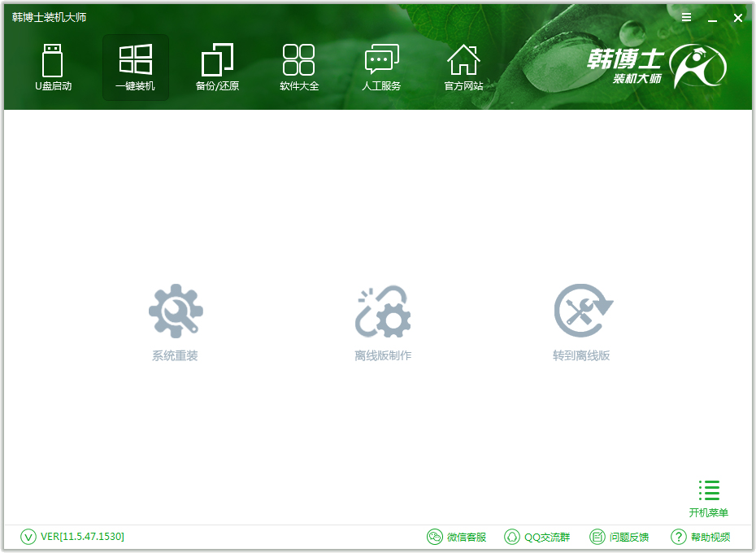The image size is (756, 553).
Task: Click the question mark icon beside 帮助视频
Action: click(678, 537)
